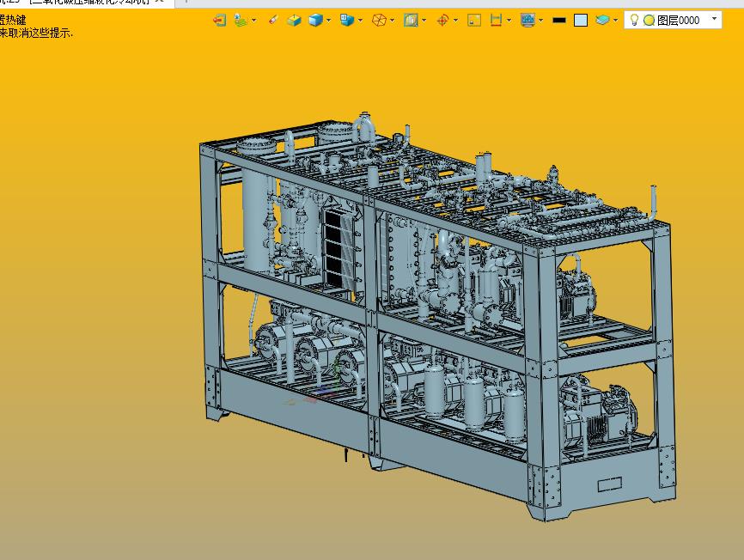Toggle the yellow circle layer status indicator
This screenshot has height=560, width=744.
click(649, 20)
